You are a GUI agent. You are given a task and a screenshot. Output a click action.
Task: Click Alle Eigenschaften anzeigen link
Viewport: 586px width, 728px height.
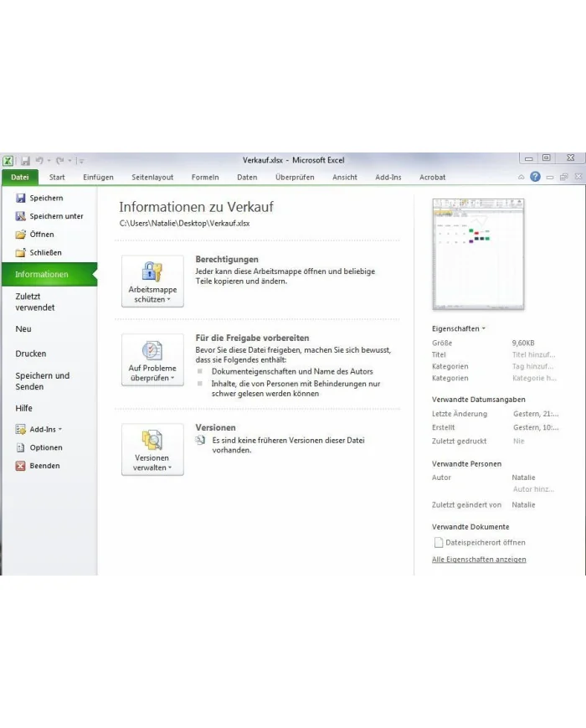(479, 560)
